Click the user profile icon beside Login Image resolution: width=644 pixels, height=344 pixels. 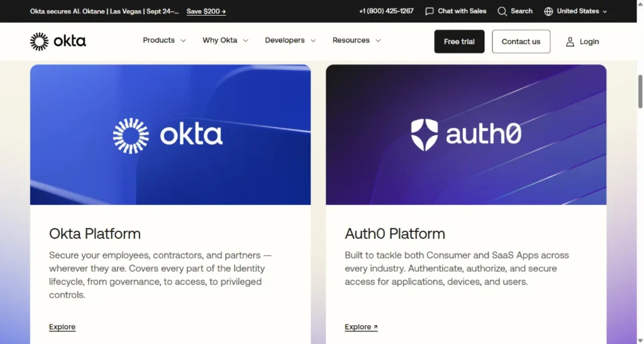click(x=570, y=42)
